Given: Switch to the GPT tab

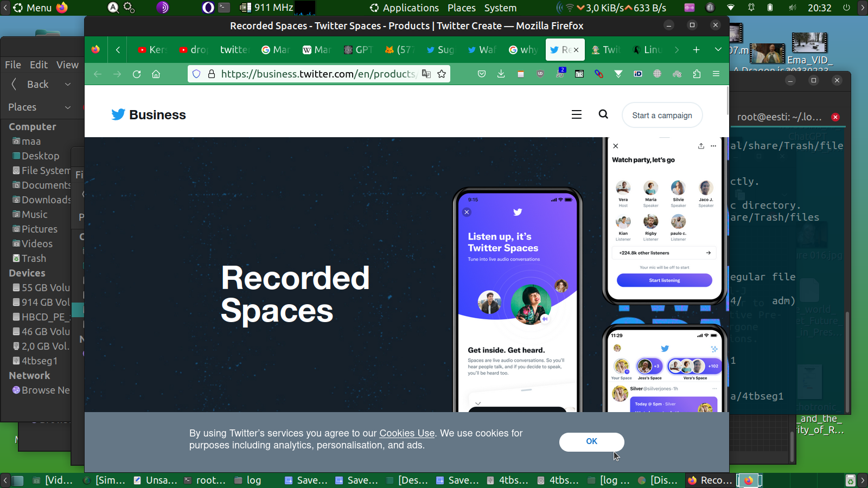Looking at the screenshot, I should pos(359,50).
